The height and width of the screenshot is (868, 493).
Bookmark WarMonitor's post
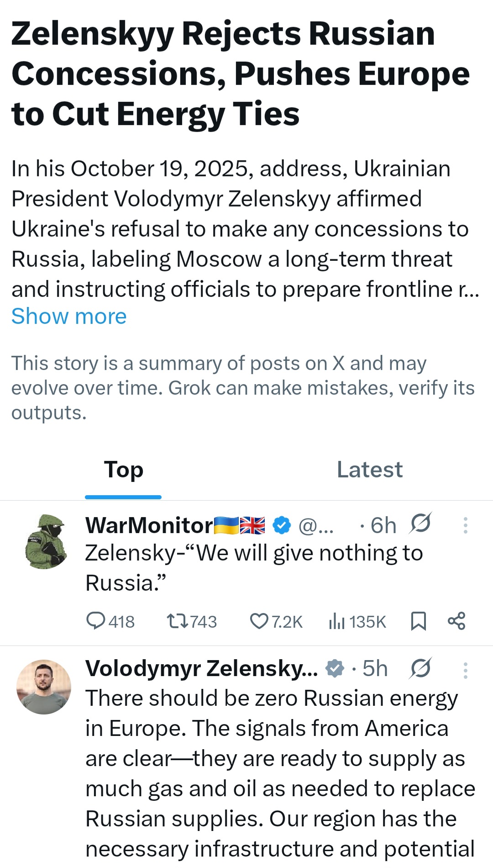418,621
